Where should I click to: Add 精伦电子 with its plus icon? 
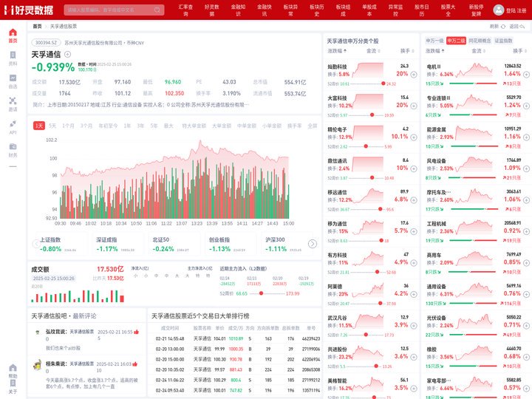tap(414, 137)
